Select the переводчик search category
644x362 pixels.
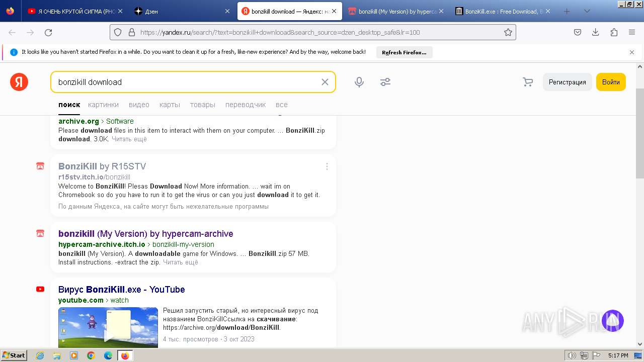(x=246, y=105)
